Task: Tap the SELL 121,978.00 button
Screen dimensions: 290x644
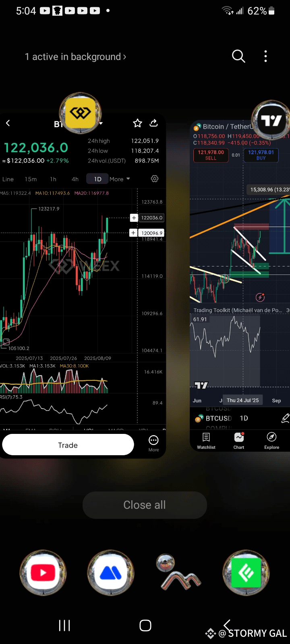Action: coord(211,155)
